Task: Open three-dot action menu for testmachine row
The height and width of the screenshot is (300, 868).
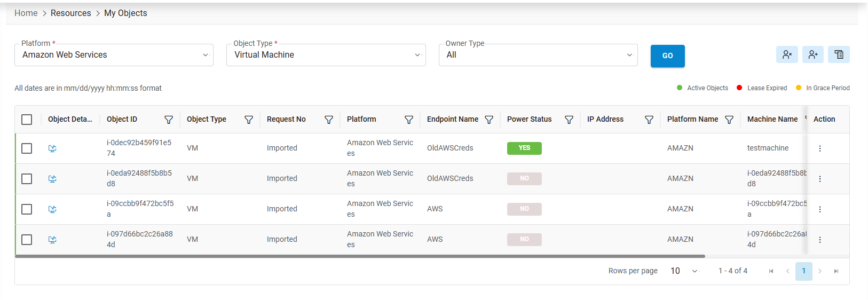Action: pyautogui.click(x=820, y=148)
